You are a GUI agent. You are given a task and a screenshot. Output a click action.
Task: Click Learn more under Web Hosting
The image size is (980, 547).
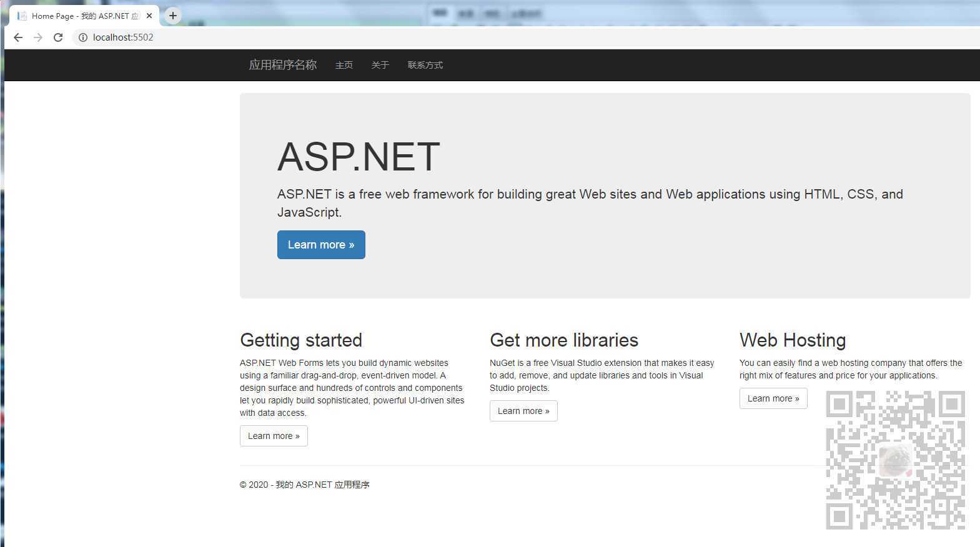(773, 398)
